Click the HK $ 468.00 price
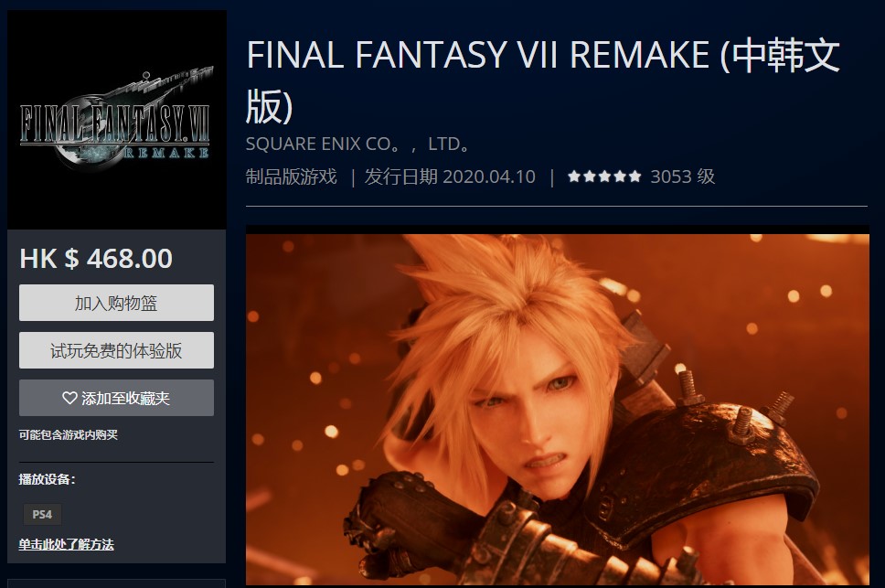The width and height of the screenshot is (885, 588). pyautogui.click(x=96, y=259)
